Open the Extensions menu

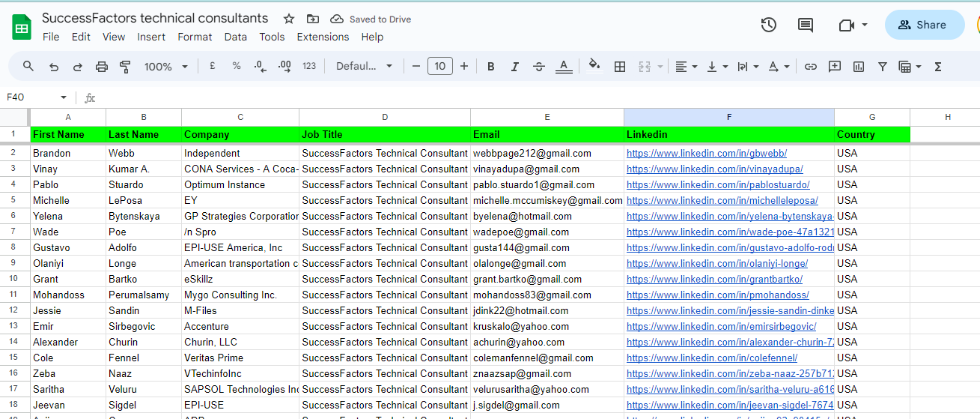323,37
